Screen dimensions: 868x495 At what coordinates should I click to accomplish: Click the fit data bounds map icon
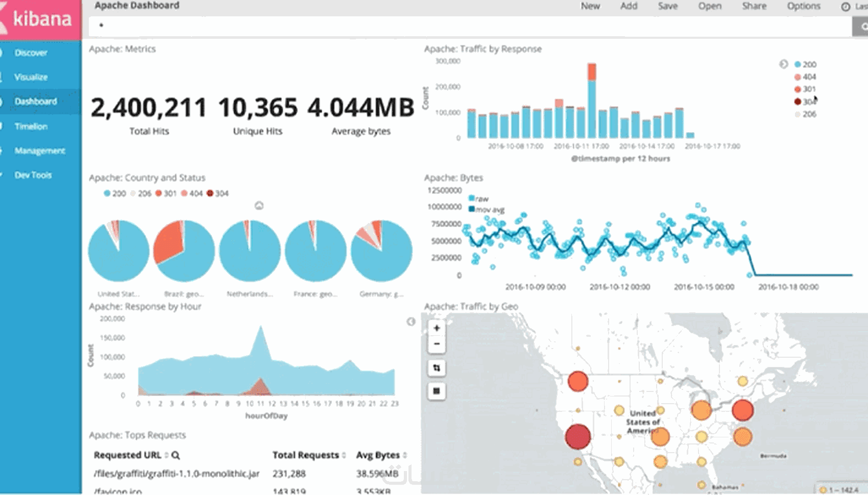coord(437,368)
